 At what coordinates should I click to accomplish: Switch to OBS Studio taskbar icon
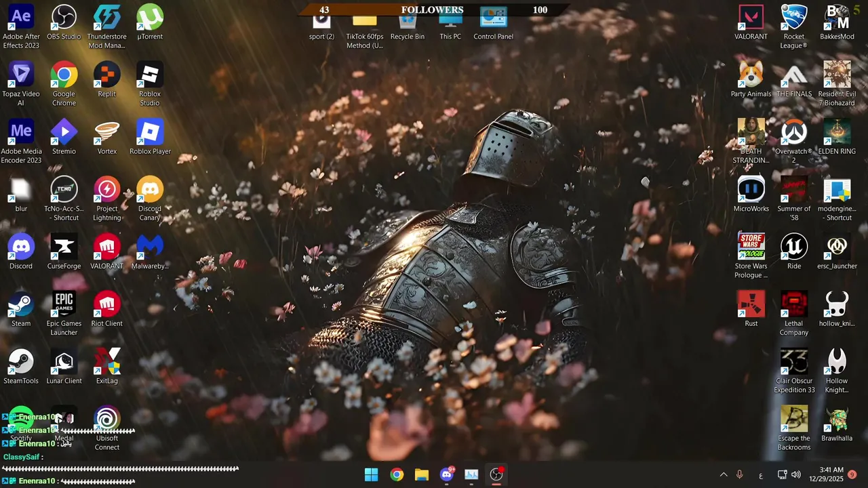point(496,474)
